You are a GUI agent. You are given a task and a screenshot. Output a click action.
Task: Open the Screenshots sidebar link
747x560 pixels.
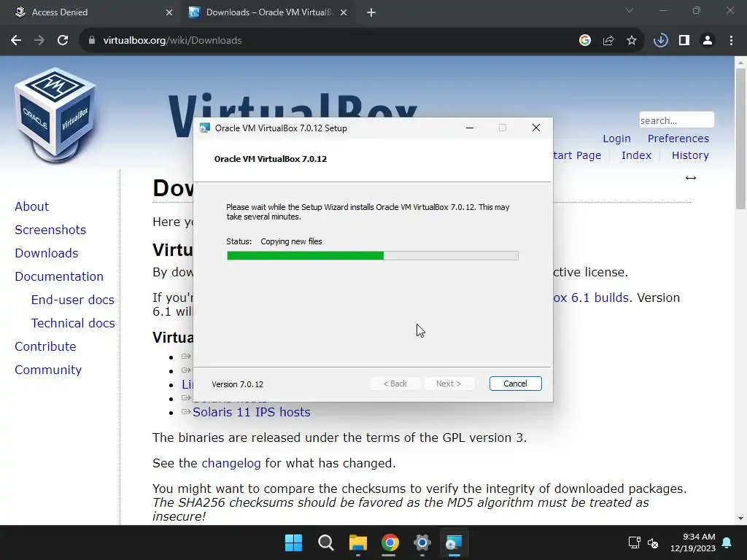pyautogui.click(x=50, y=230)
